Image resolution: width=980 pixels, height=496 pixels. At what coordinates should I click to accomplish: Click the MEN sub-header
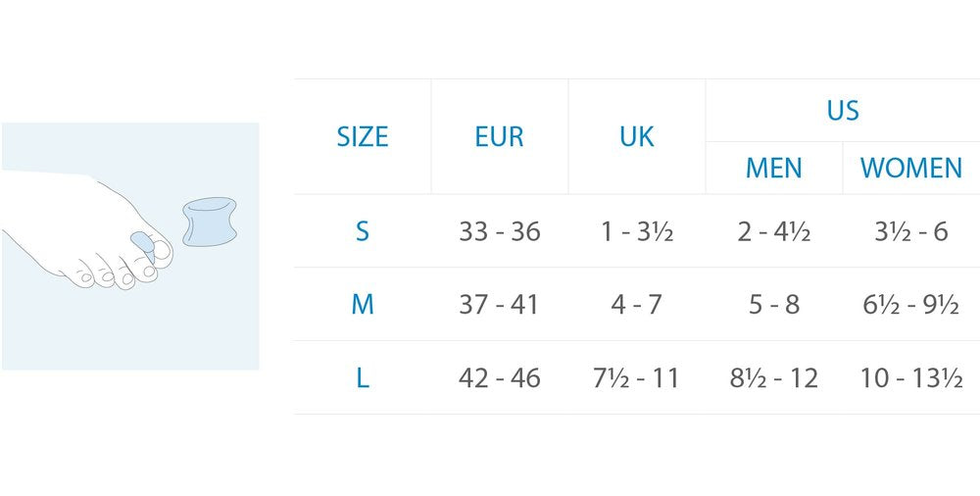[774, 168]
